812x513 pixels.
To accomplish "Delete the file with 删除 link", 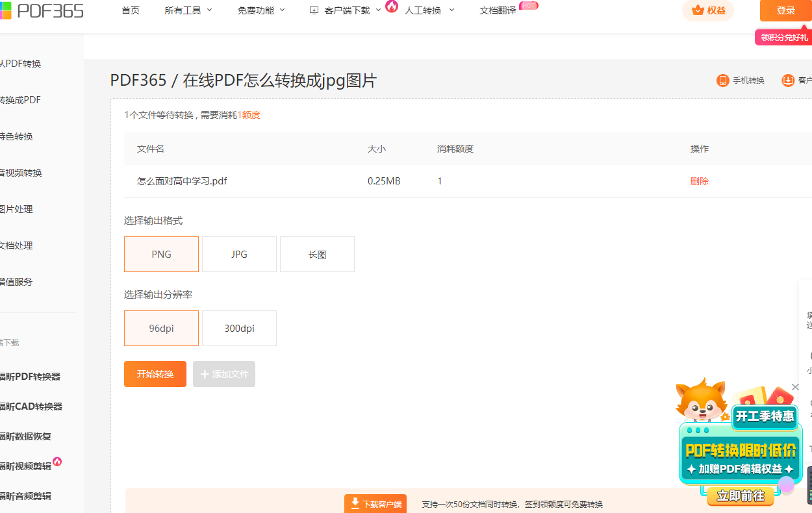I will (x=700, y=181).
